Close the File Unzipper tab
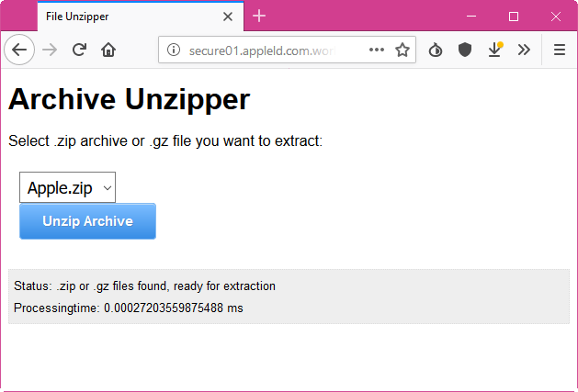 [228, 17]
